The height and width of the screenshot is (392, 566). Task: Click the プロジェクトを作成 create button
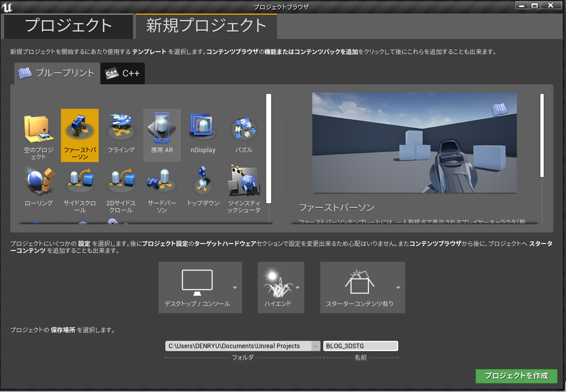tap(516, 376)
